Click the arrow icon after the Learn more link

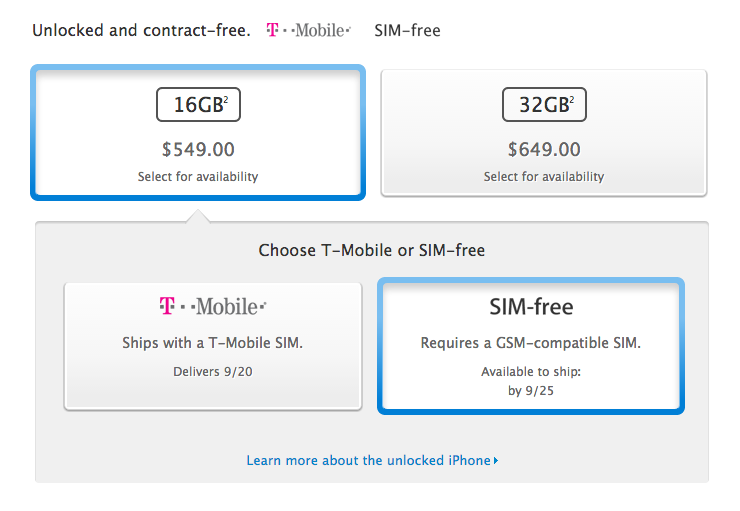point(496,461)
